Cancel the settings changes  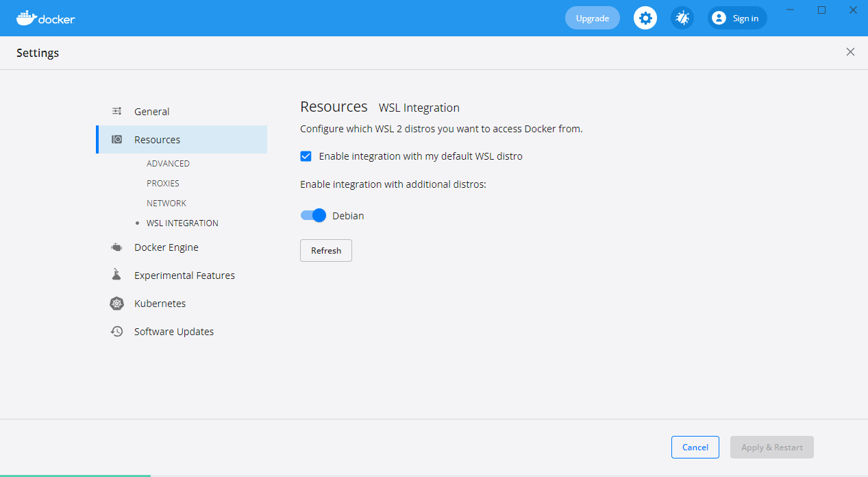(695, 447)
